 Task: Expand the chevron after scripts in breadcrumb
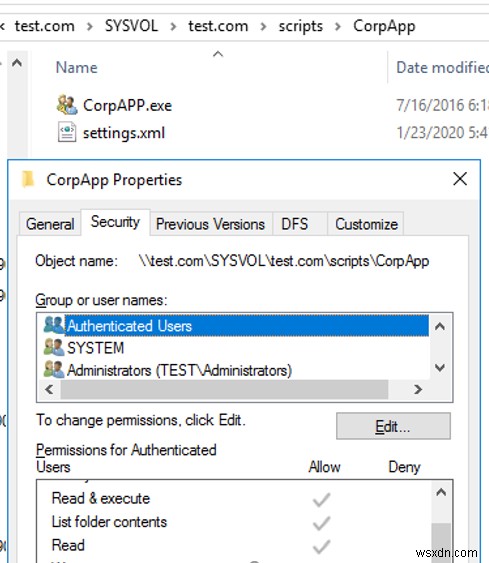(338, 26)
